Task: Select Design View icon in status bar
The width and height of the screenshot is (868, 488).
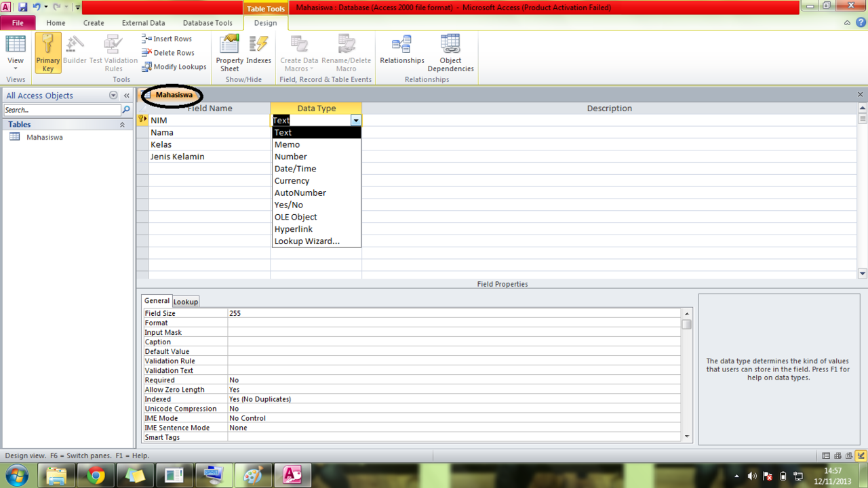Action: click(x=861, y=456)
